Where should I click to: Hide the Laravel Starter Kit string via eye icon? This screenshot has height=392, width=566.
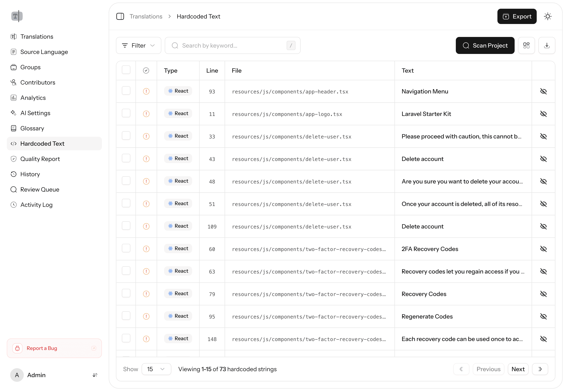544,114
